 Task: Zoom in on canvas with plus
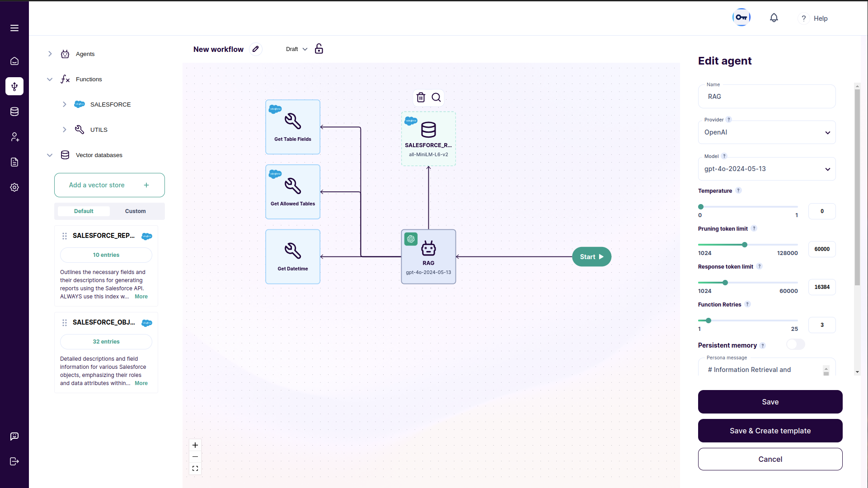pyautogui.click(x=195, y=445)
